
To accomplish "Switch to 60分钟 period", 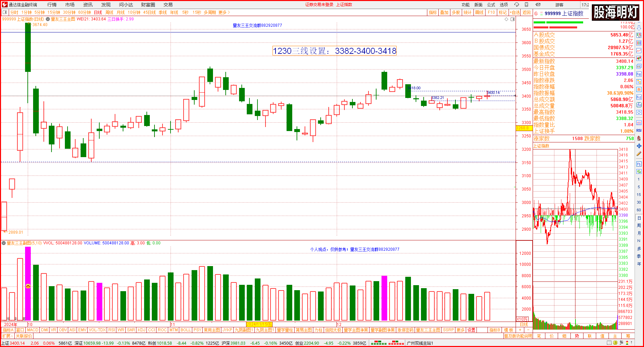I will [x=85, y=12].
